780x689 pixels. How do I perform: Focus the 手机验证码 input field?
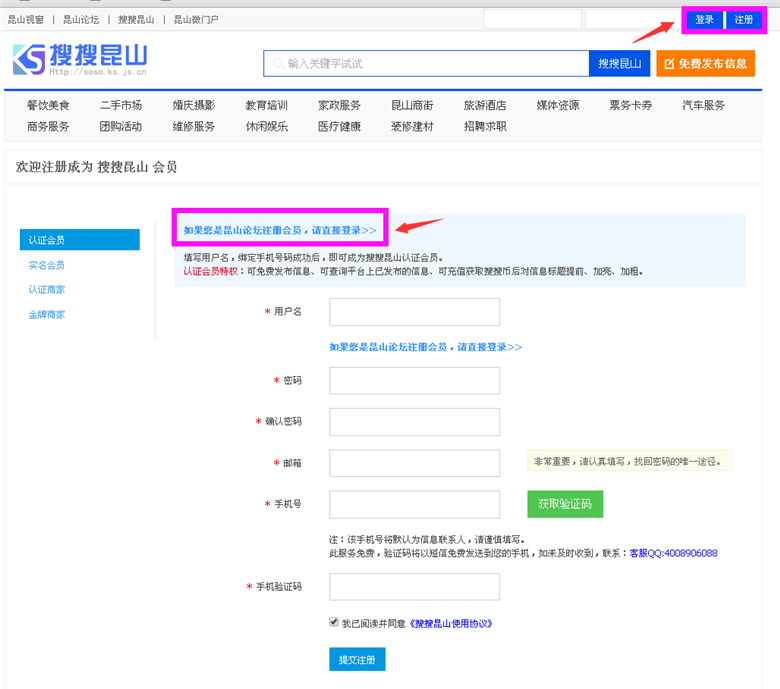point(414,587)
